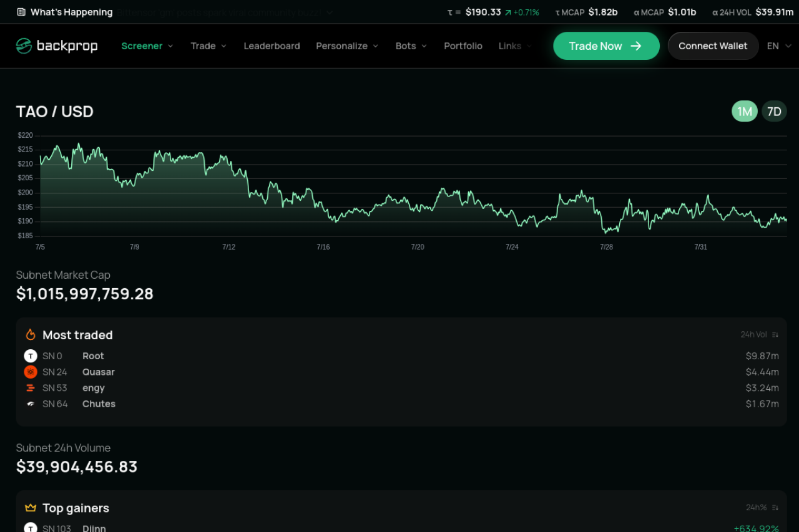Screen dimensions: 799x532
Task: Click the +0.71% price change indicator
Action: pos(522,12)
